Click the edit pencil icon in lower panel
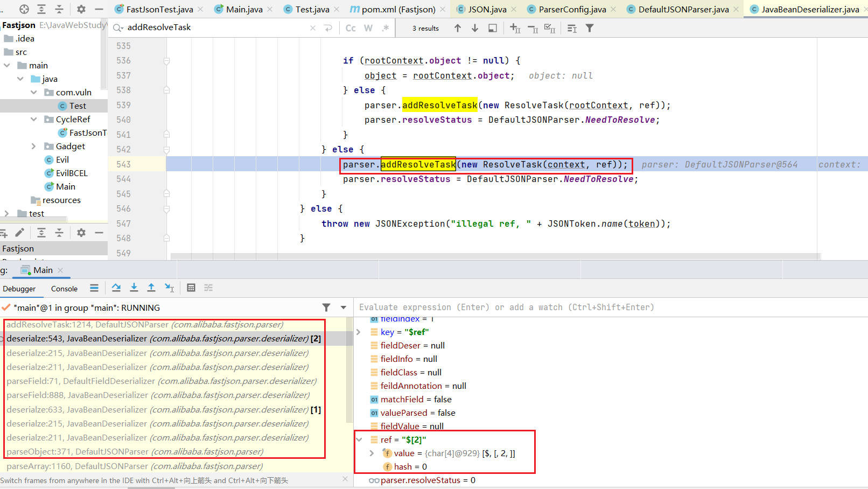The height and width of the screenshot is (489, 868). pyautogui.click(x=19, y=233)
